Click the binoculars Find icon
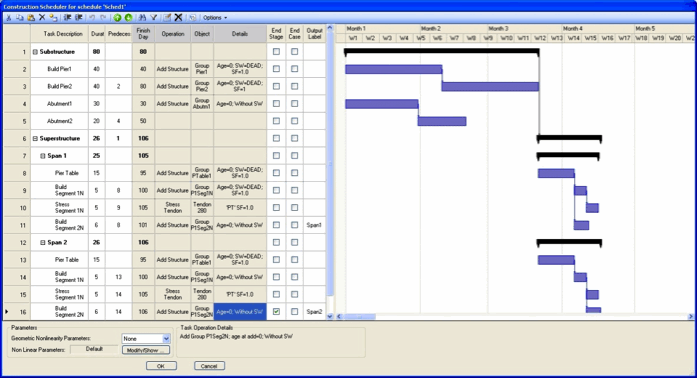Screen dimensions: 698x378 point(142,18)
